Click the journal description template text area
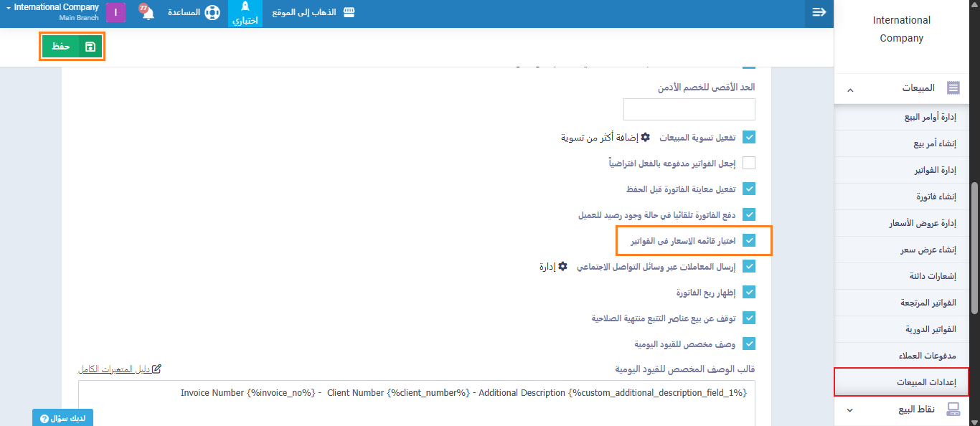 (417, 403)
